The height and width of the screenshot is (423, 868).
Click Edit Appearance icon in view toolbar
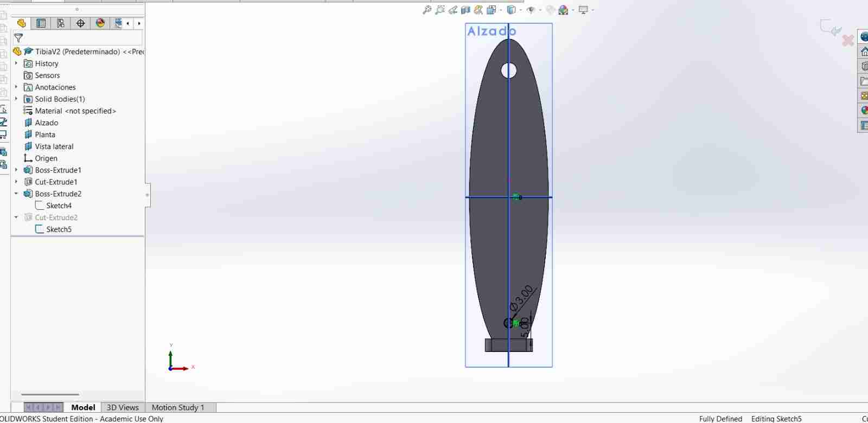pyautogui.click(x=551, y=10)
